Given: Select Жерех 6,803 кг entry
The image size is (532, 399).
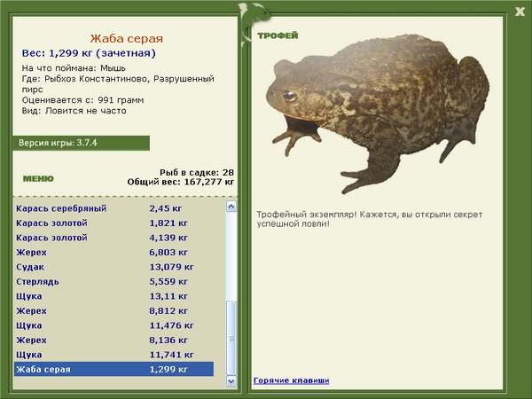Looking at the screenshot, I should click(114, 252).
